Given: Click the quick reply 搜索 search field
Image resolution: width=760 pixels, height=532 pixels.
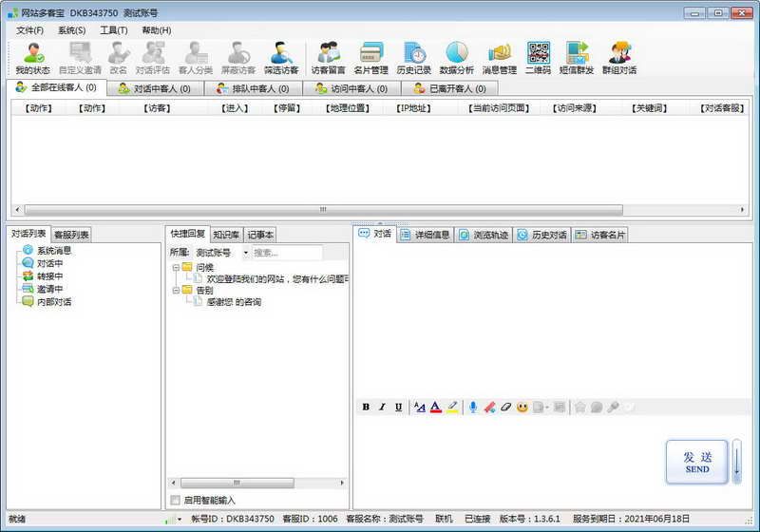Looking at the screenshot, I should coord(288,253).
